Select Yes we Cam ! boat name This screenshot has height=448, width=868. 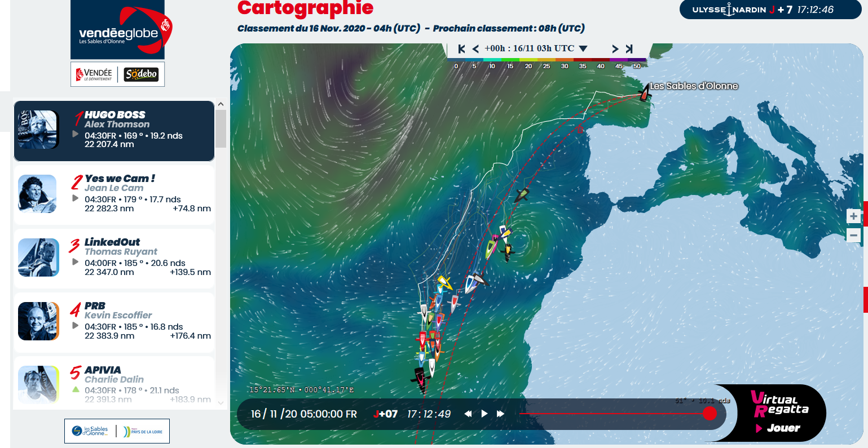tap(120, 178)
